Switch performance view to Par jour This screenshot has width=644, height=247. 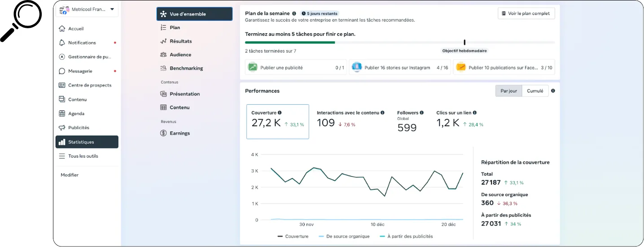click(x=508, y=91)
